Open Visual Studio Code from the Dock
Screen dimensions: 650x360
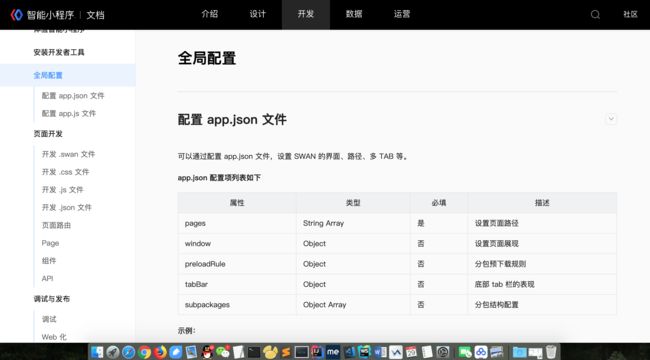click(349, 352)
